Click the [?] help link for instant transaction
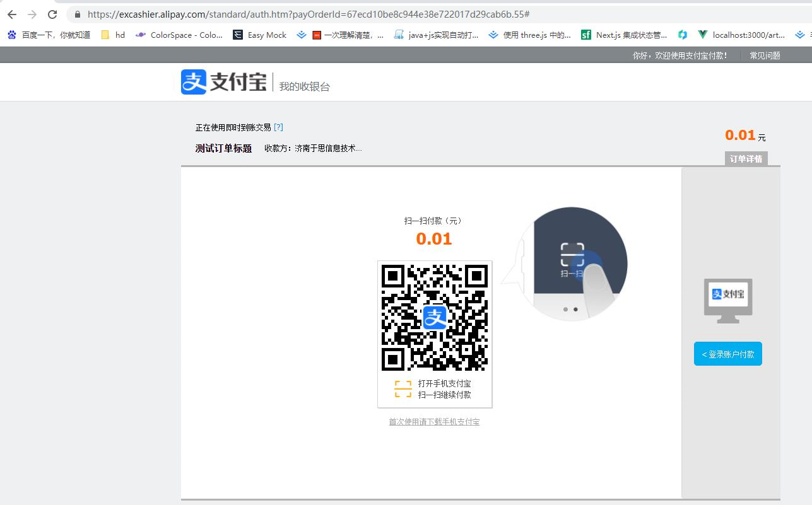Screen dimensions: 812x505 278,127
